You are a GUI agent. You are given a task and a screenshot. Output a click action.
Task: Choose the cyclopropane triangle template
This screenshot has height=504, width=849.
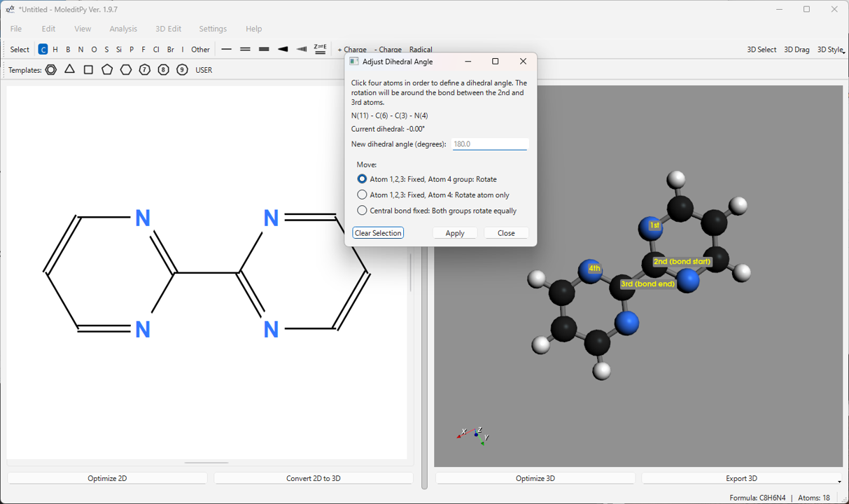point(69,70)
